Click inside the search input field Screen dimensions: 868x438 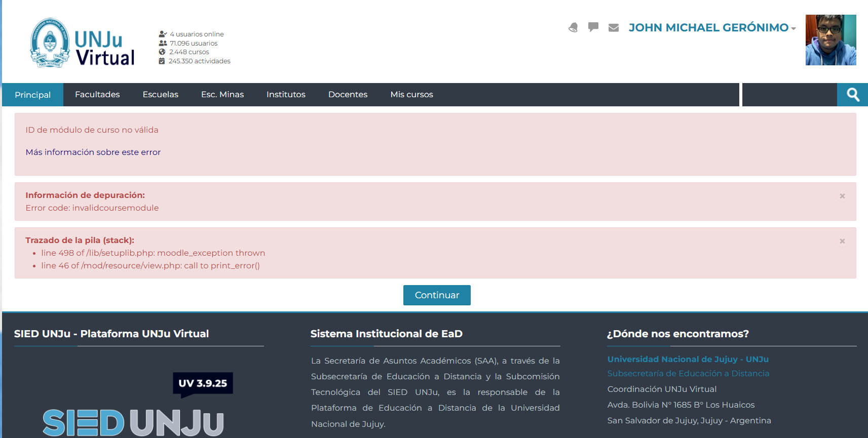[x=789, y=95]
